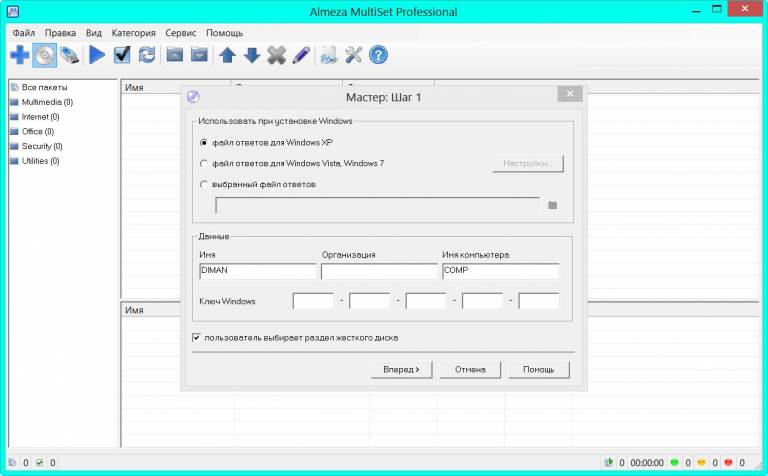Select Internet (0) category

click(x=40, y=117)
